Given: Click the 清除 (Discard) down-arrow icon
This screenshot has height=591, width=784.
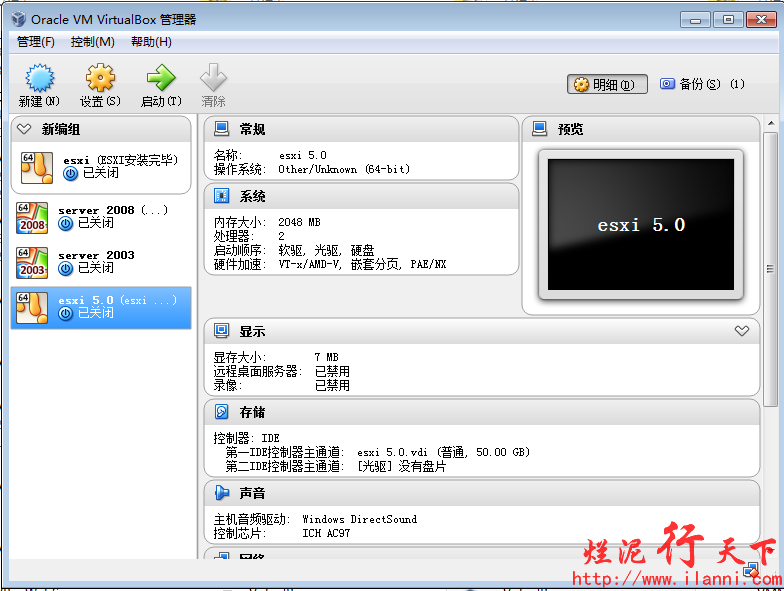Looking at the screenshot, I should point(213,79).
